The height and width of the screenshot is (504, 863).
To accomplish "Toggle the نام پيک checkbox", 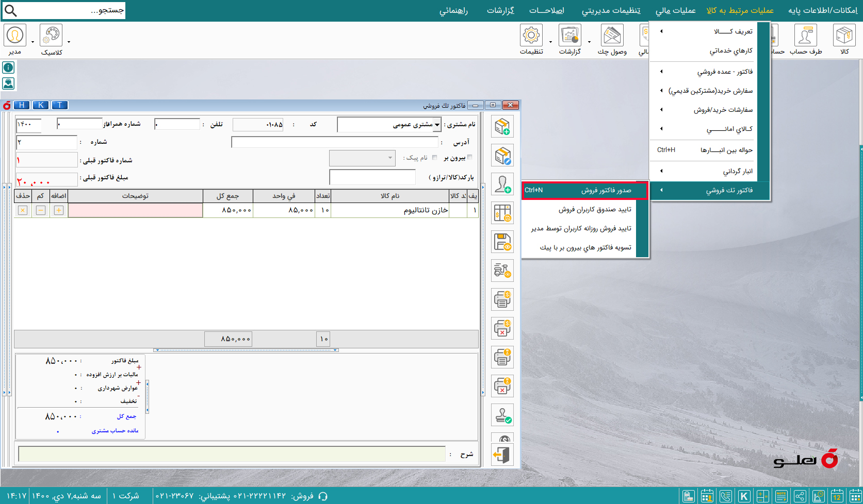I will [x=434, y=157].
